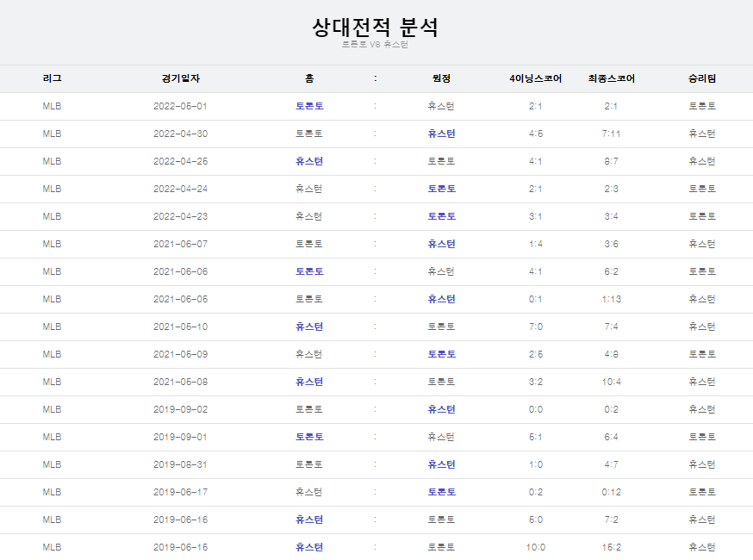Click 4-inning score 3:1 in 2022-04-23 row
Image resolution: width=753 pixels, height=560 pixels.
click(535, 216)
